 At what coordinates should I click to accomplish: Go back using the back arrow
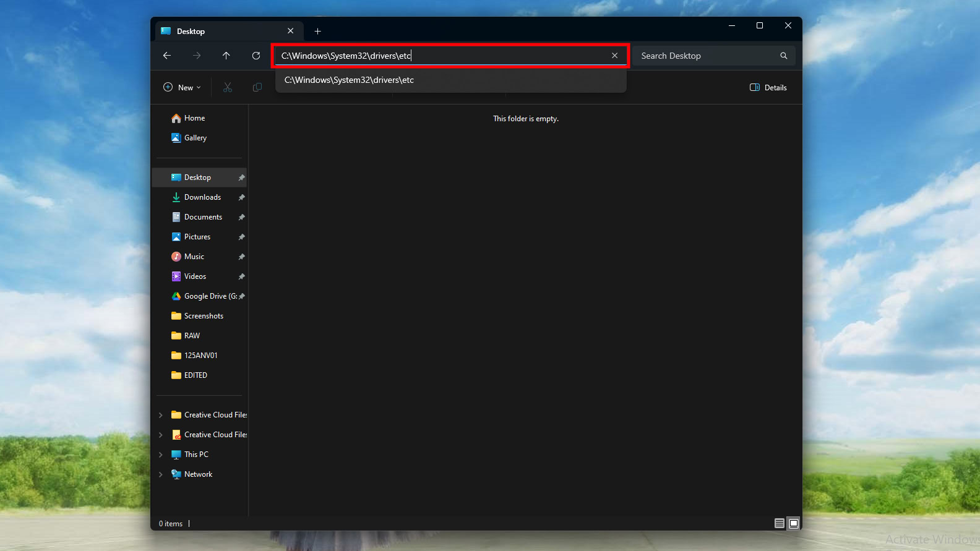click(x=167, y=56)
